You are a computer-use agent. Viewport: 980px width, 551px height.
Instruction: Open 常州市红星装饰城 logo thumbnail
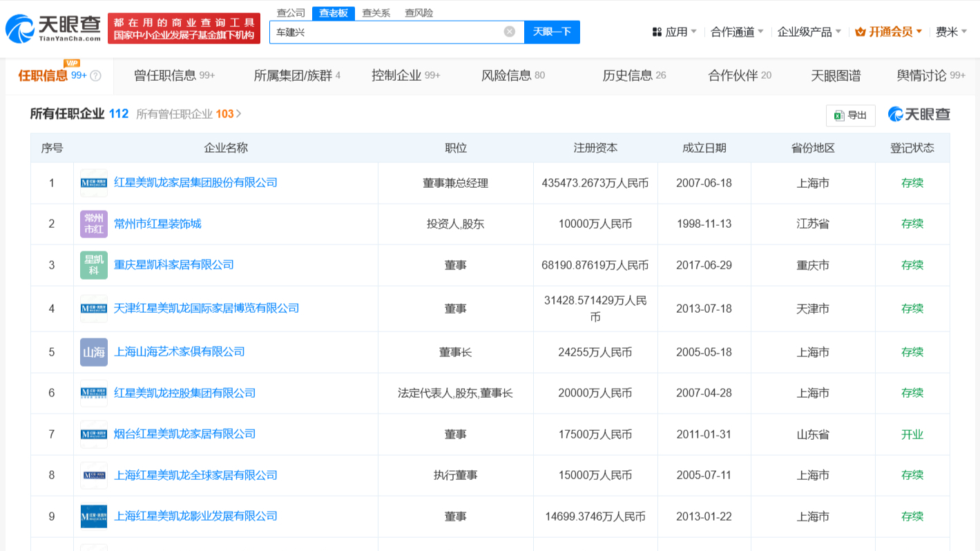click(x=94, y=224)
